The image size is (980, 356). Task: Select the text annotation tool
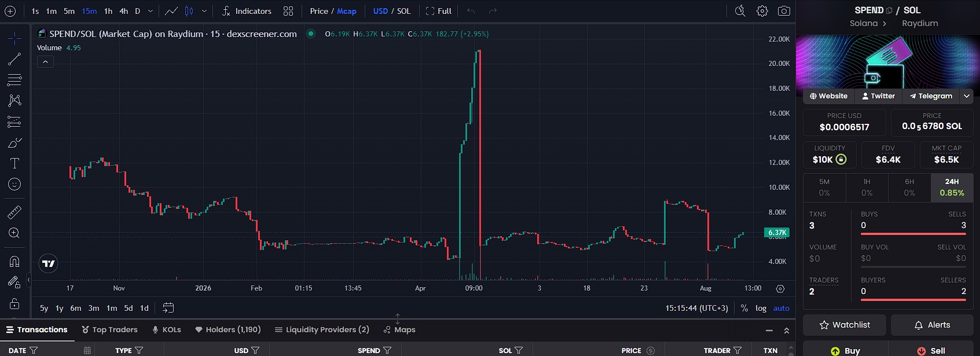pos(14,163)
